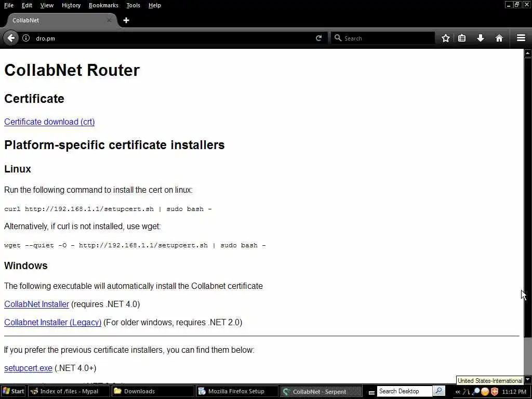Viewport: 532px width, 399px height.
Task: Reload the page with the refresh icon
Action: click(x=318, y=38)
